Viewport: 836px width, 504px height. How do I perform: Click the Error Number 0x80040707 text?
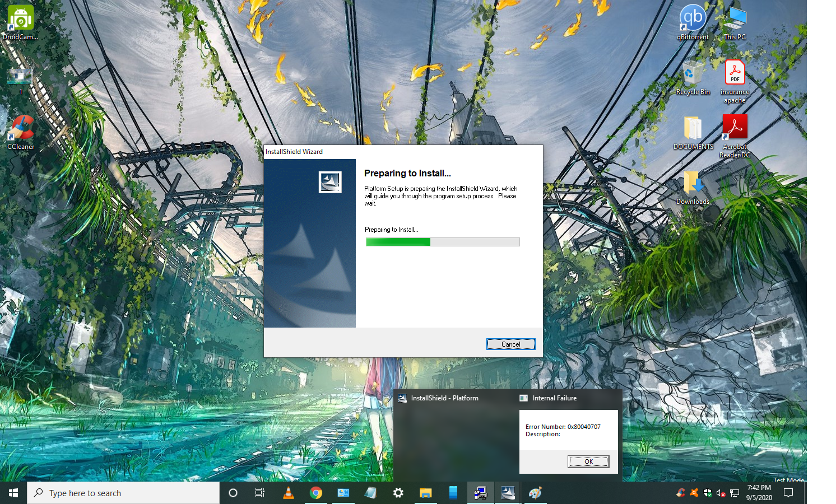click(563, 427)
